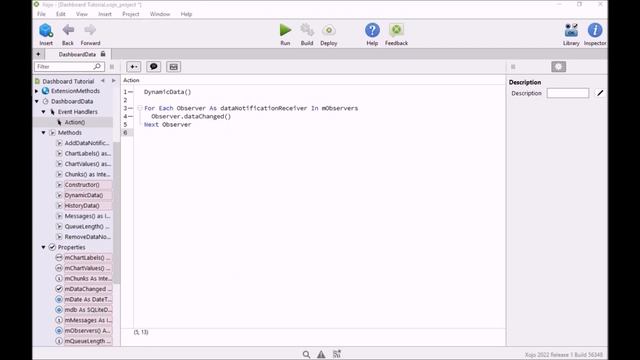Select the Messages() method

pyautogui.click(x=87, y=216)
